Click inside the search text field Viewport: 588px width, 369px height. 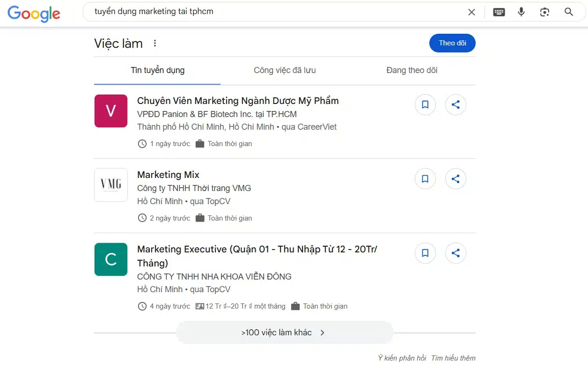(272, 12)
